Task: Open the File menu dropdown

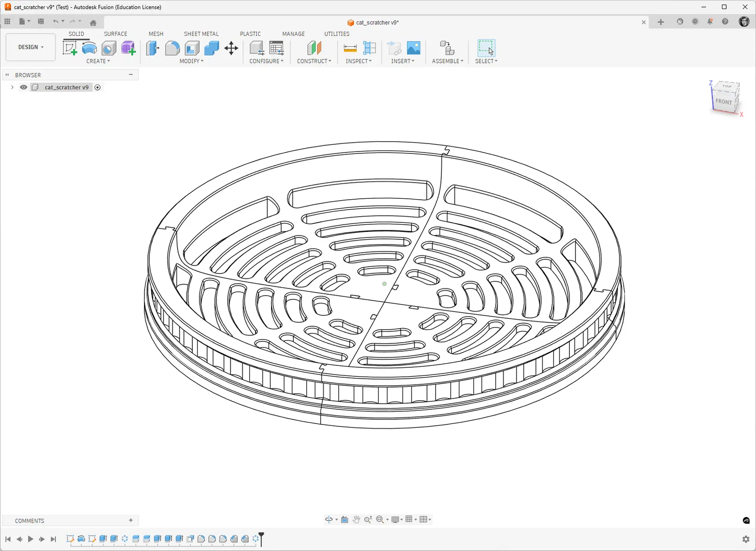Action: coord(24,22)
